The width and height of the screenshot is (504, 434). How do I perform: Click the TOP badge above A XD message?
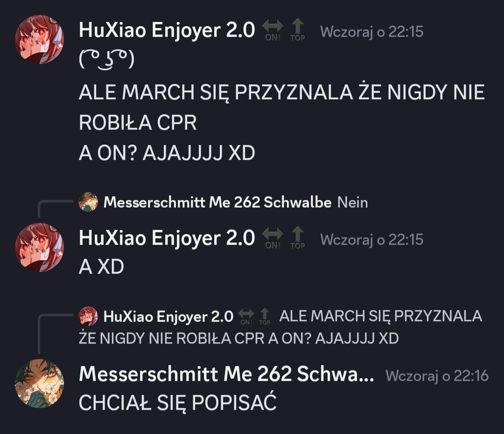click(298, 238)
